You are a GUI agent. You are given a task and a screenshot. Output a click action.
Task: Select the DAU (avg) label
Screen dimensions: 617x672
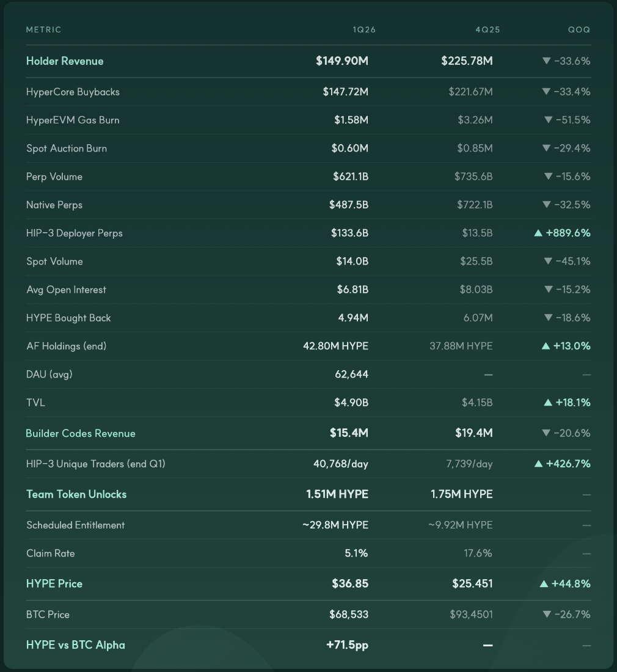[x=49, y=374]
